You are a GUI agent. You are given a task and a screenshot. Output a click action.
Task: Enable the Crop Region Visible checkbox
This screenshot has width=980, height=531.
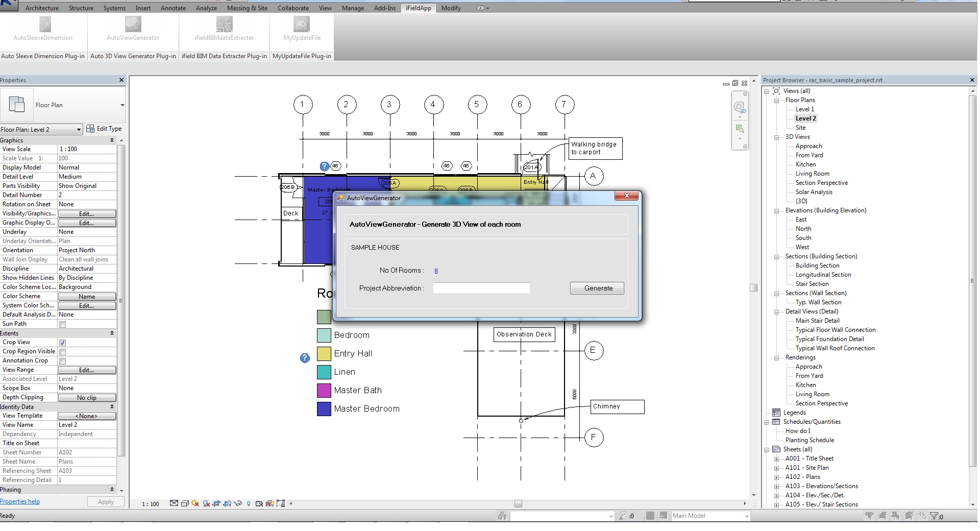pyautogui.click(x=62, y=352)
